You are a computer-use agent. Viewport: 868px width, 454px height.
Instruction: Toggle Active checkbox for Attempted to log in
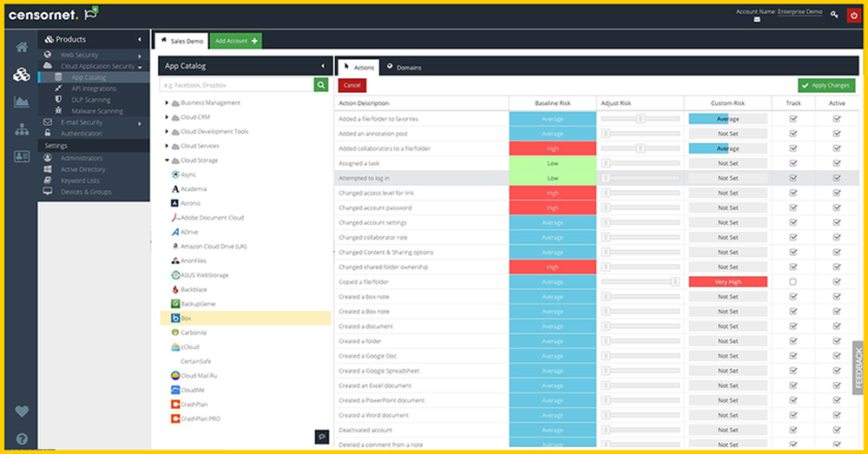837,178
